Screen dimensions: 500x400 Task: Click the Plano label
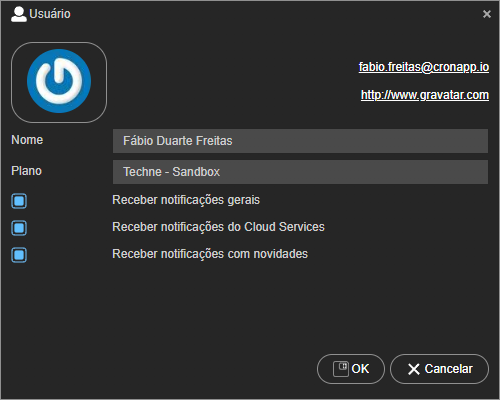(x=26, y=171)
